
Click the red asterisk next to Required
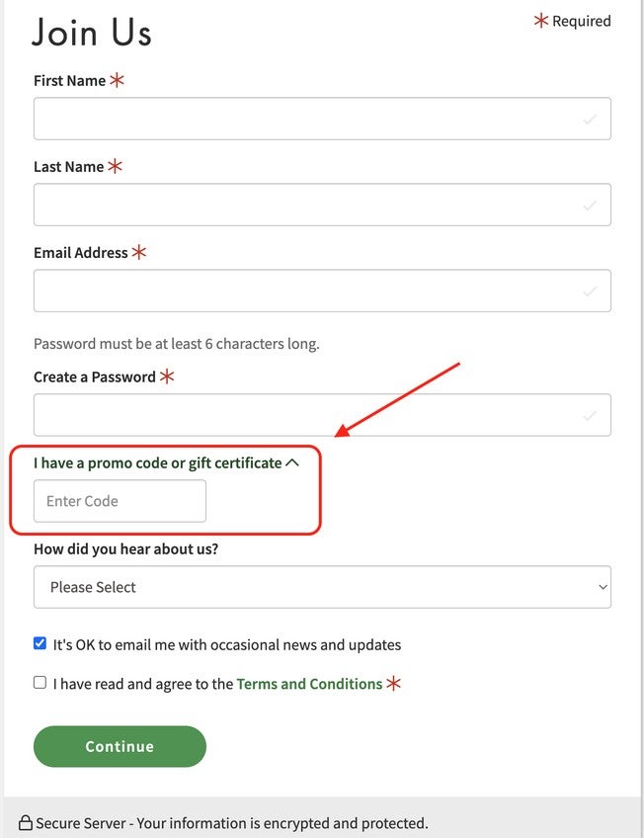coord(541,21)
